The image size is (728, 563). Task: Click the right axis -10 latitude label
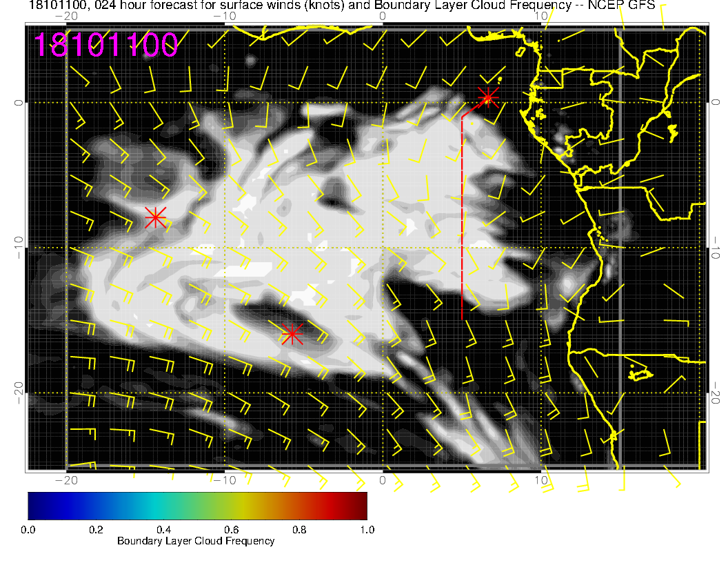tap(716, 248)
